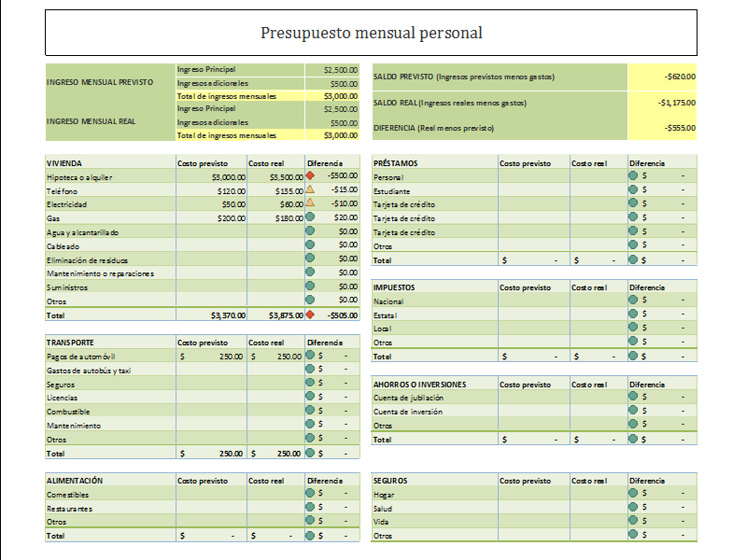Click green circle icon in Eliminación de residuos row
The image size is (747, 560).
tap(310, 259)
